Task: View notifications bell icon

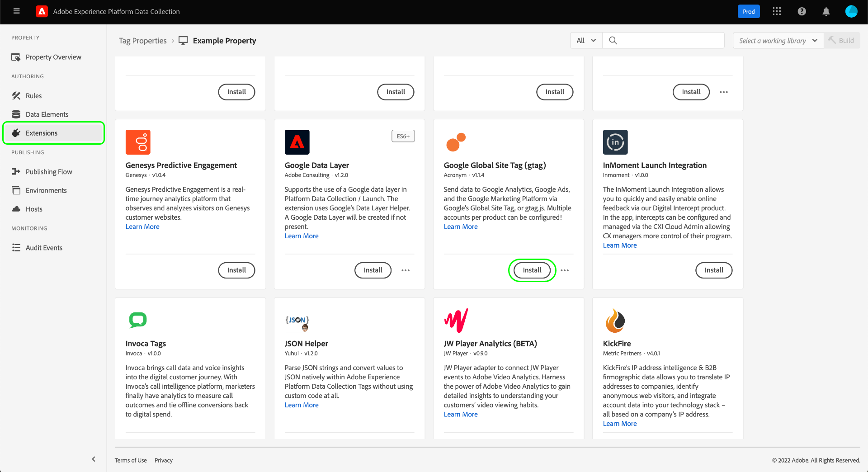Action: click(826, 11)
